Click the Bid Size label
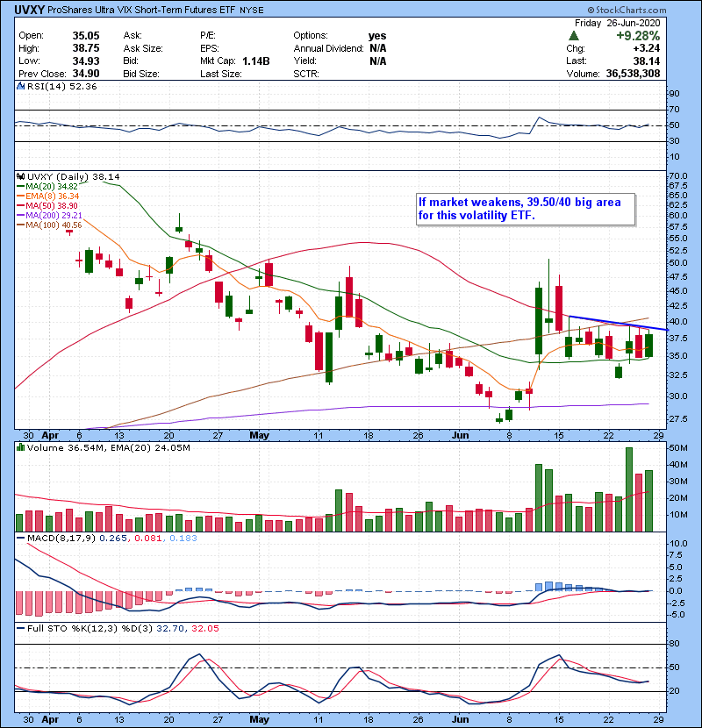 point(141,74)
